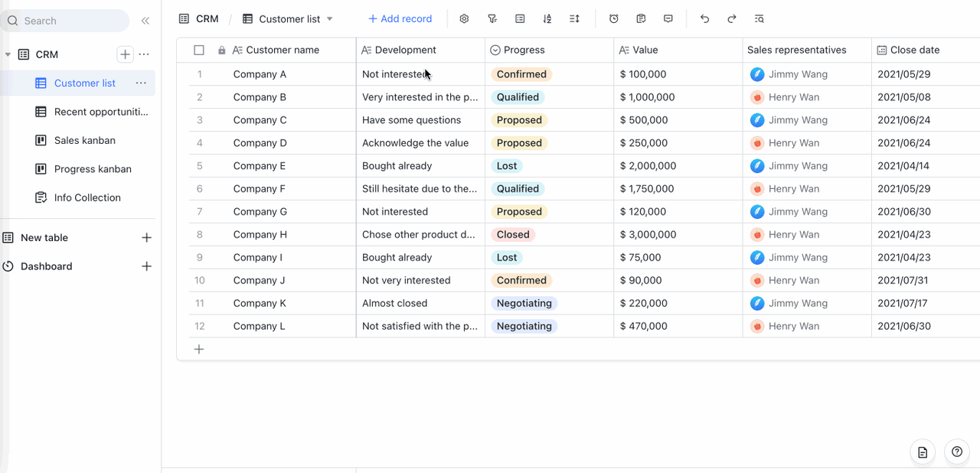Viewport: 980px width, 473px height.
Task: Add a new Dashboard with plus
Action: (x=147, y=266)
